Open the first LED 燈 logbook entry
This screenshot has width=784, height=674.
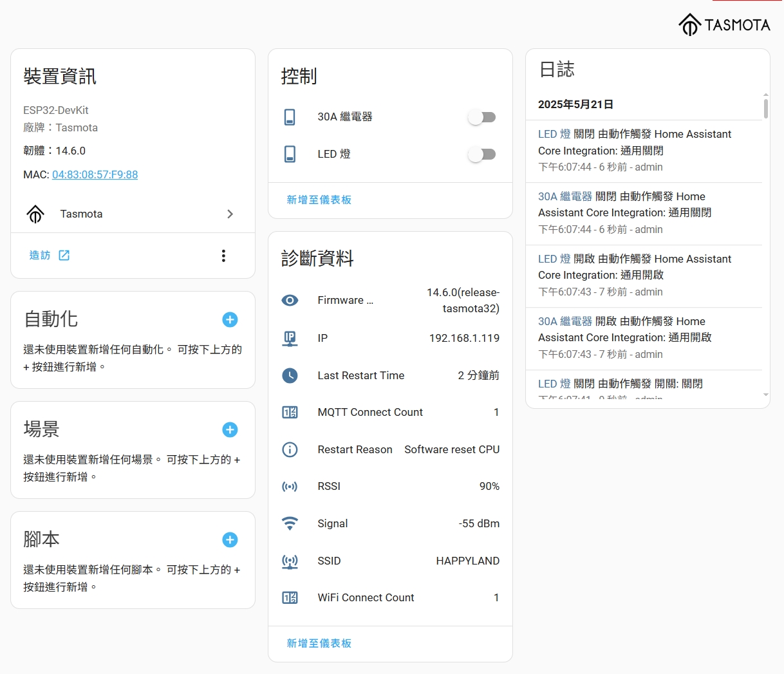tap(554, 134)
